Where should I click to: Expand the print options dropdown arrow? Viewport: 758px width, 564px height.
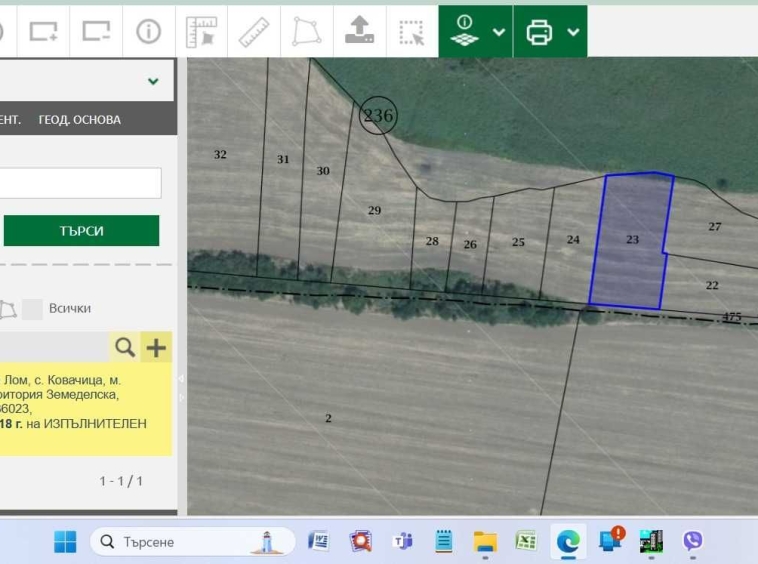tap(573, 32)
